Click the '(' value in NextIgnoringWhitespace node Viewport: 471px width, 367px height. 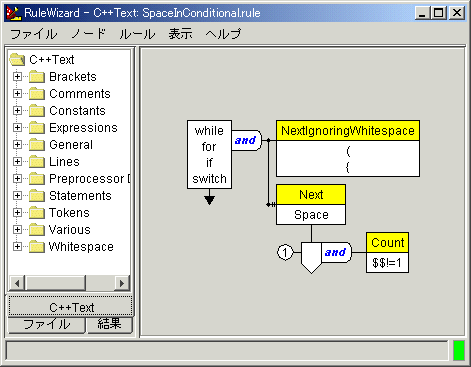point(348,151)
